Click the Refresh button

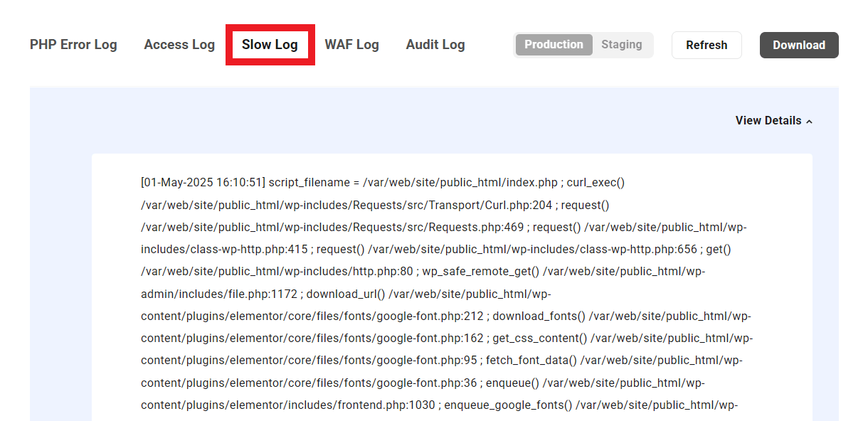pos(706,45)
